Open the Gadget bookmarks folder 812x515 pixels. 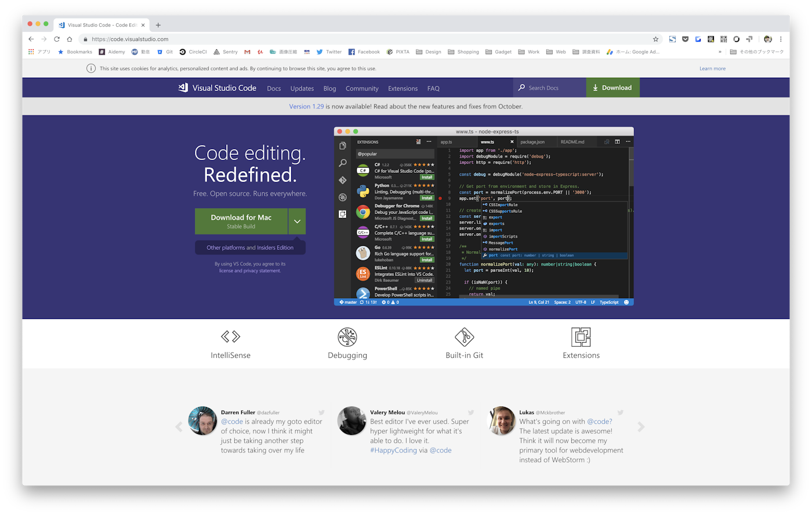pyautogui.click(x=499, y=52)
